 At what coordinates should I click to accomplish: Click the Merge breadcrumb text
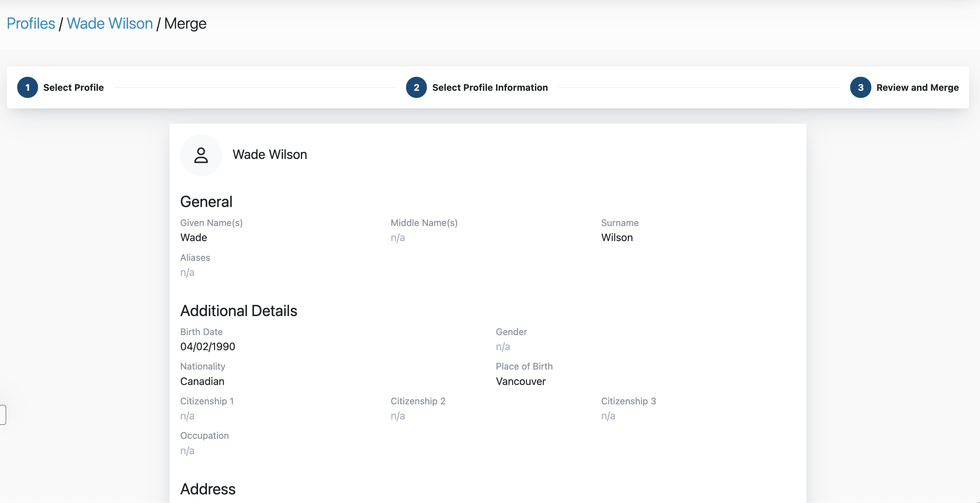(185, 24)
